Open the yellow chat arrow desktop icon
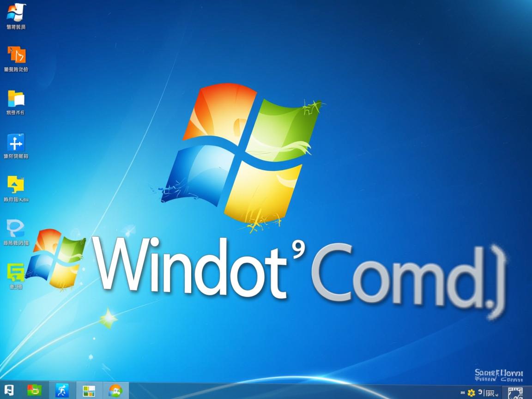The height and width of the screenshot is (399, 532). (x=16, y=185)
